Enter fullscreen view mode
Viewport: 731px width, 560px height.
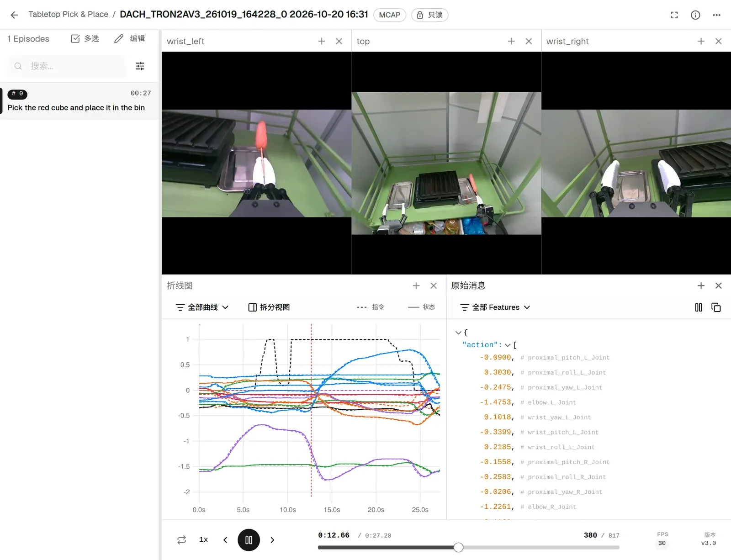pos(674,15)
